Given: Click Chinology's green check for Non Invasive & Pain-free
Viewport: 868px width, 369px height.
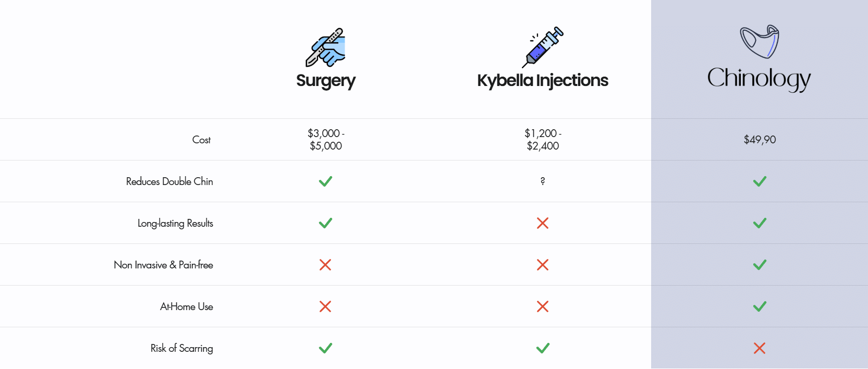Looking at the screenshot, I should tap(760, 265).
